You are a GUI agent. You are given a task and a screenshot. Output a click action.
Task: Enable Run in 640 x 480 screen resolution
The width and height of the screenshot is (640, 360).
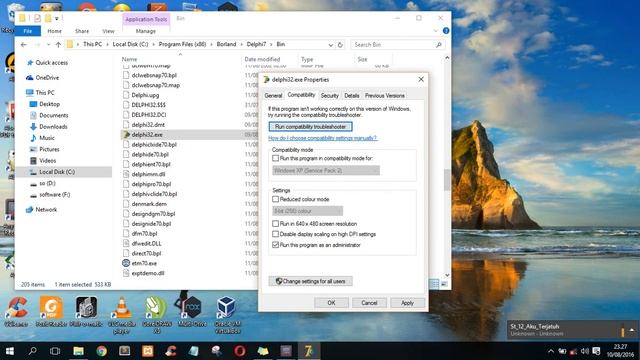click(x=276, y=224)
